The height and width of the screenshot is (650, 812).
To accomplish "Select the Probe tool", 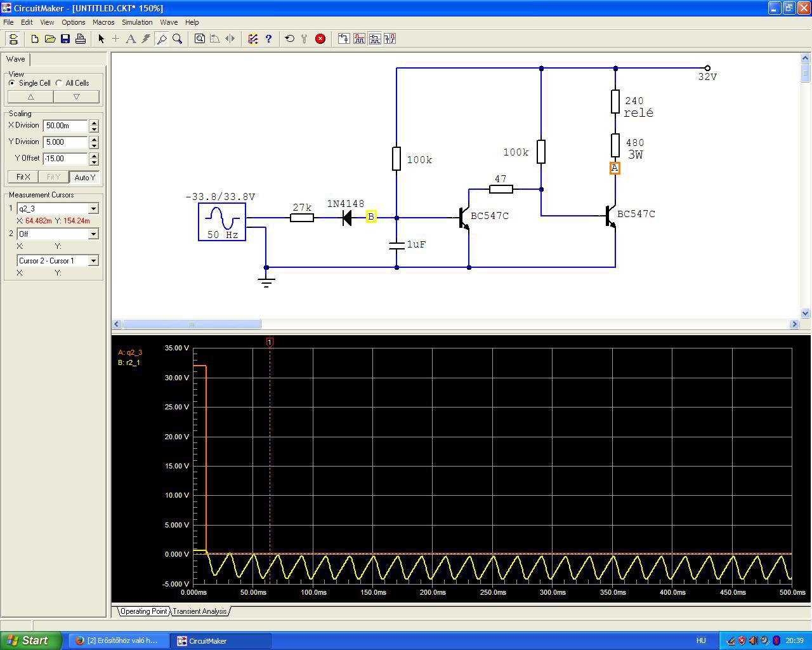I will click(x=162, y=39).
